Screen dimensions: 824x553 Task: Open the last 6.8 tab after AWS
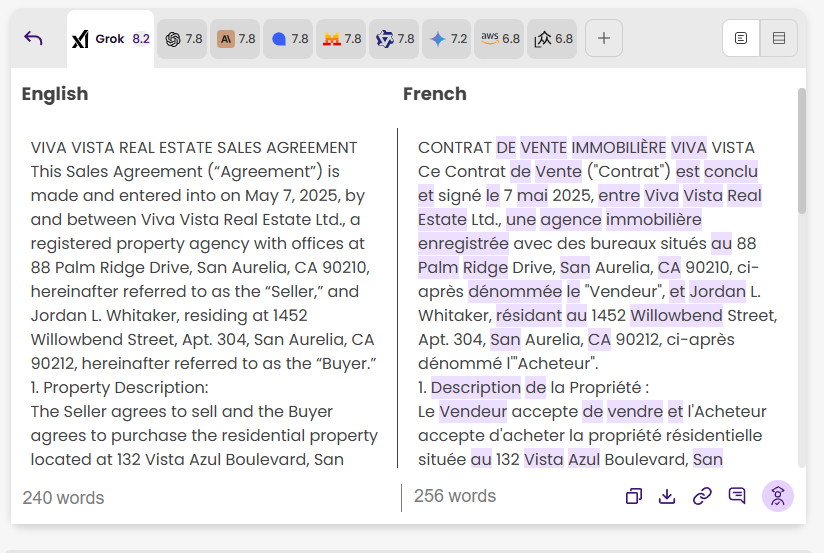[x=553, y=39]
